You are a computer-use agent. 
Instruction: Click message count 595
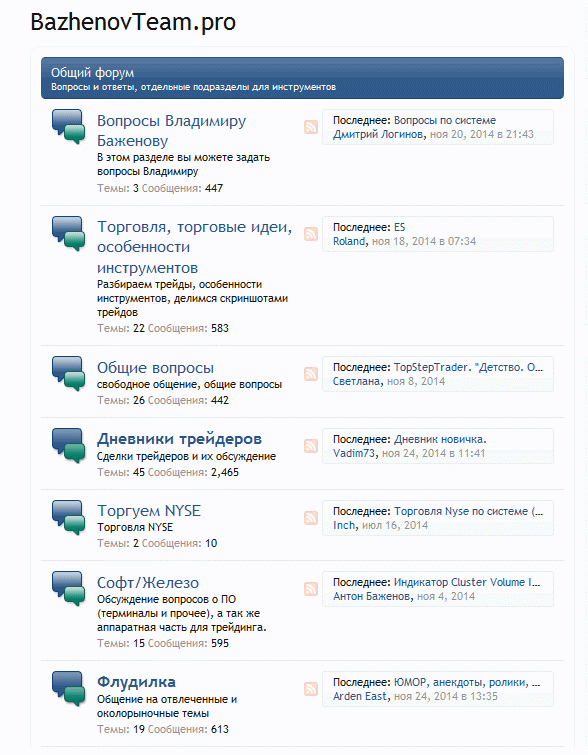tap(220, 643)
